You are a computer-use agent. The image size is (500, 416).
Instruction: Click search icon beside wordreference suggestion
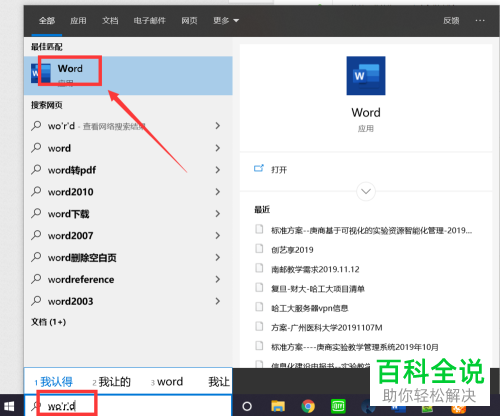36,279
